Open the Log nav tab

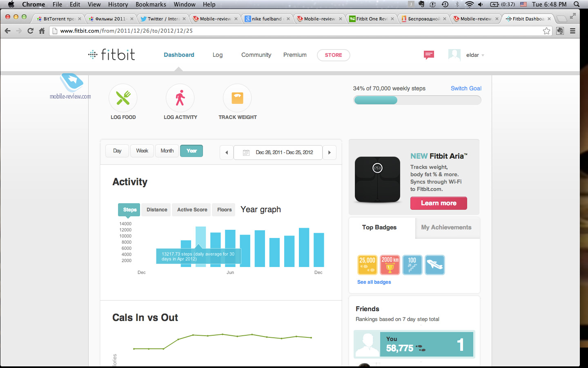218,55
